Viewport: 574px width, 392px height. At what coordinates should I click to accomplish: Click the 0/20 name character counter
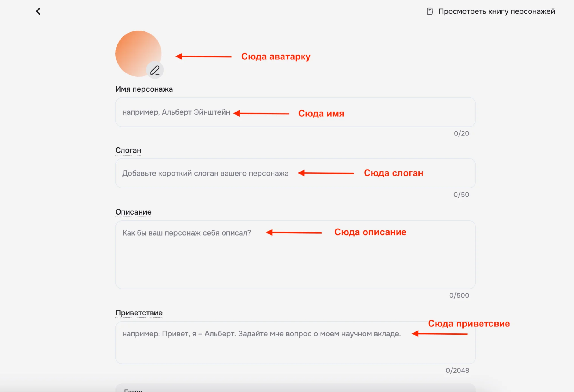click(x=461, y=133)
